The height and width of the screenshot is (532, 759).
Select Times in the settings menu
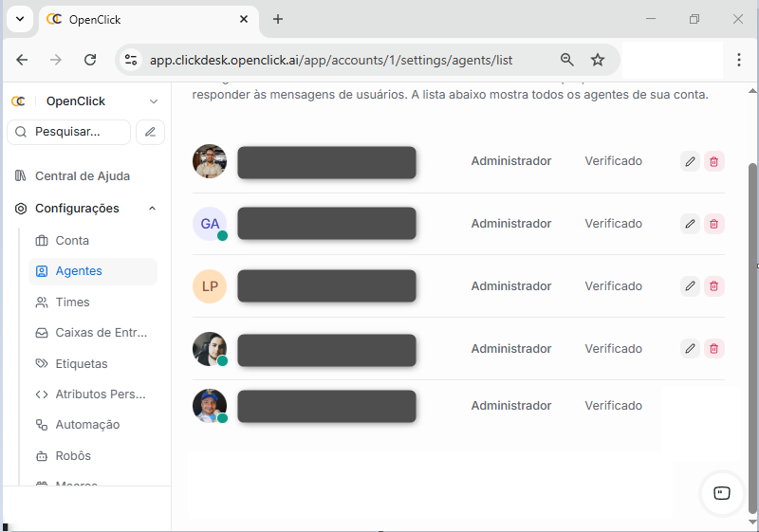[72, 303]
